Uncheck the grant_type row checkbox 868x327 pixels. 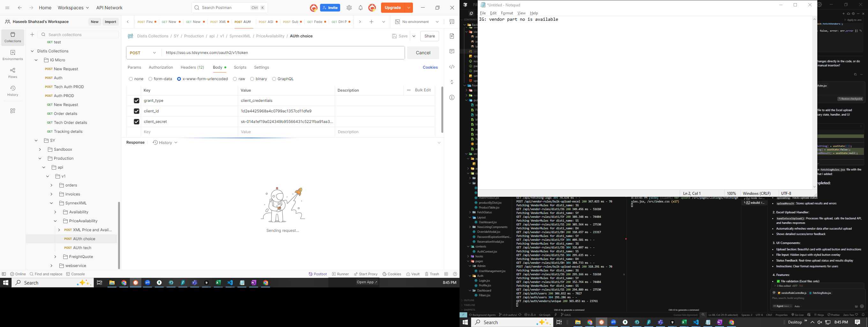point(137,101)
